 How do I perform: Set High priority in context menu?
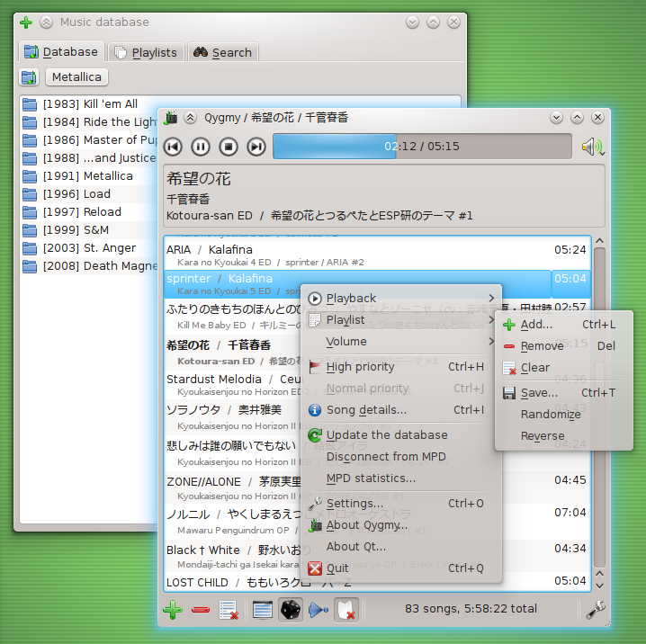point(401,367)
